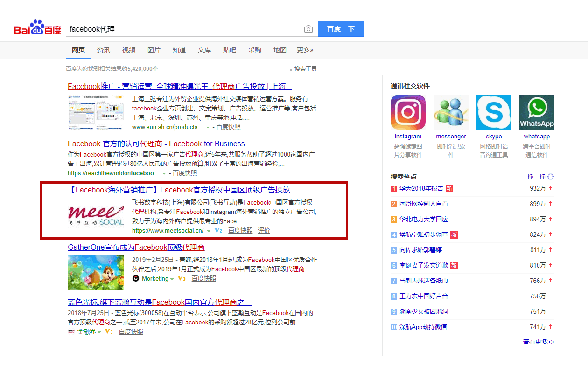The image size is (588, 378).
Task: Open the GatherOne宣布成为Facebook顶级代理商 result
Action: [x=136, y=247]
